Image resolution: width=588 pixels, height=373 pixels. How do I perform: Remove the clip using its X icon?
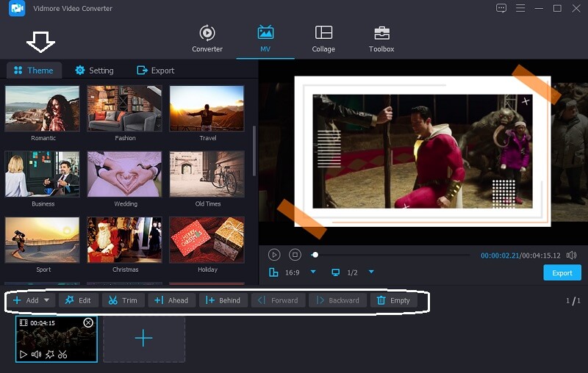coord(88,322)
